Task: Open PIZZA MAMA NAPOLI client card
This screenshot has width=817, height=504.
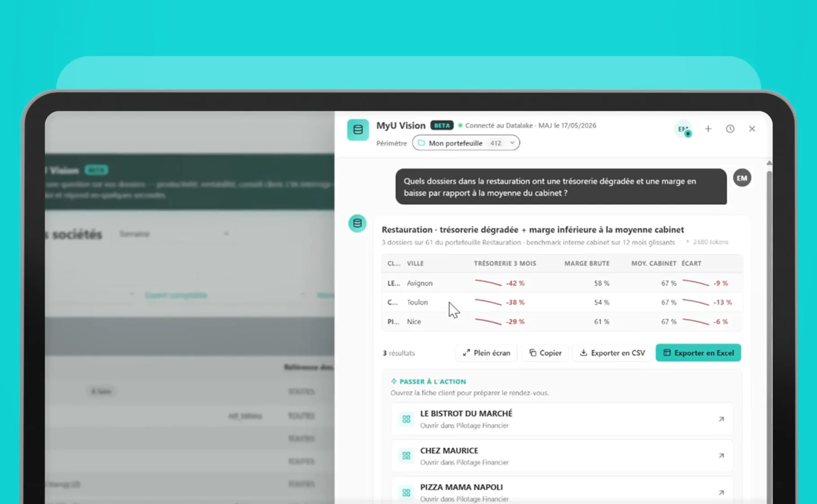Action: tap(562, 491)
